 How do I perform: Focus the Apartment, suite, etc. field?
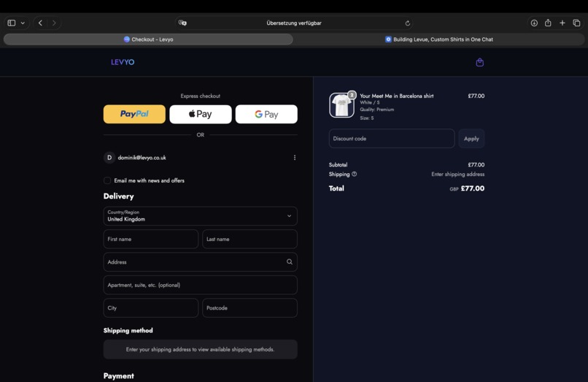coord(200,285)
